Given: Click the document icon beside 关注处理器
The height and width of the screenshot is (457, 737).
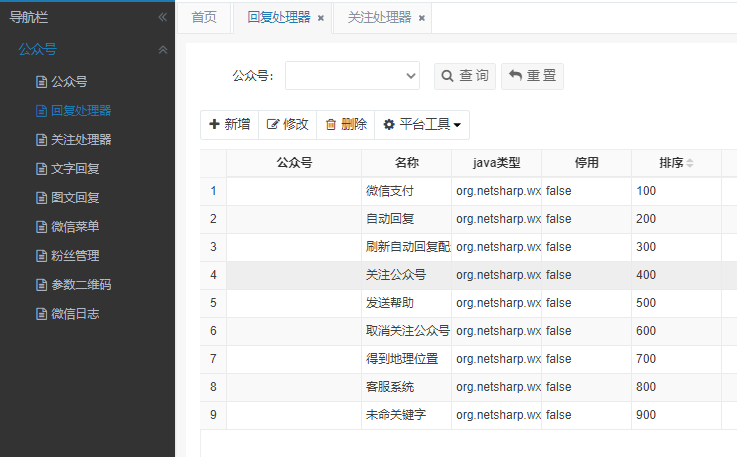Looking at the screenshot, I should pos(41,140).
